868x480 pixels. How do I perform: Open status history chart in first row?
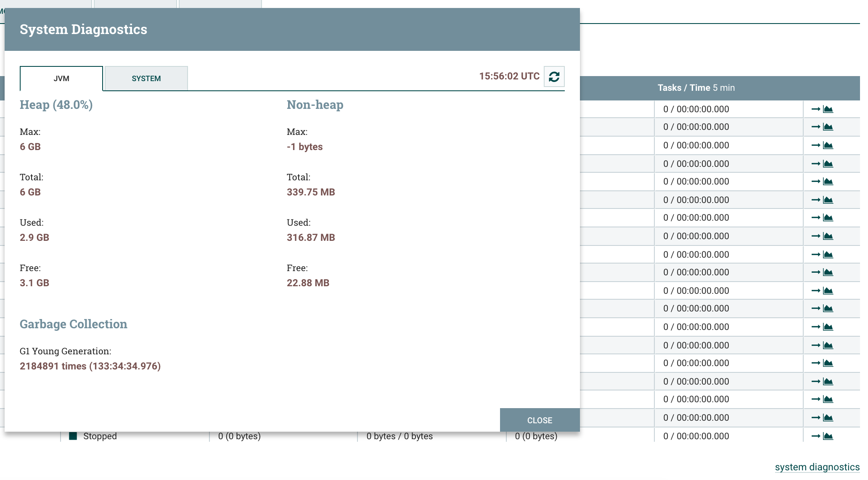coord(828,109)
